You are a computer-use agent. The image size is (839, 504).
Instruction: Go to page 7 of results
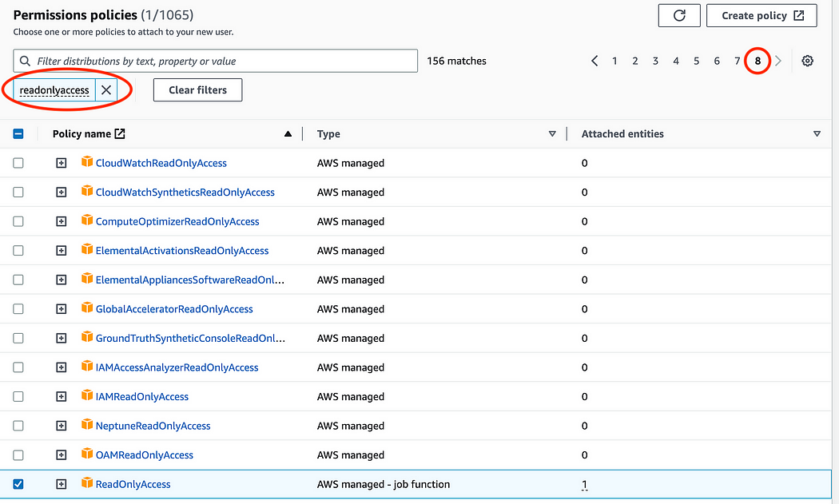pos(738,61)
